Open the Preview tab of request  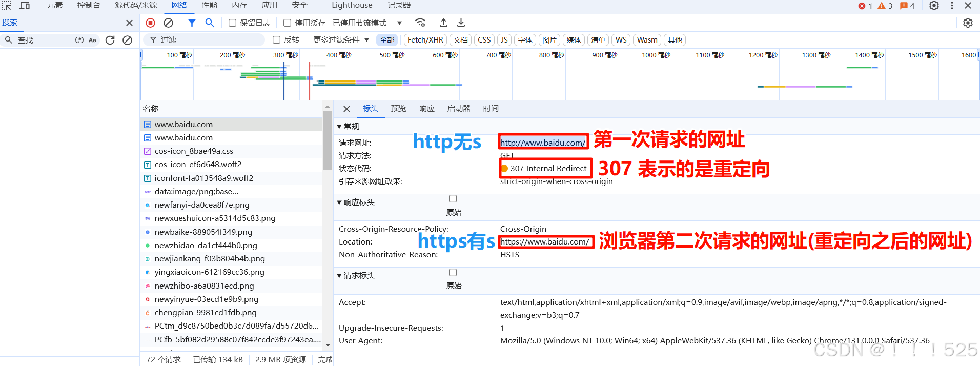click(x=398, y=109)
